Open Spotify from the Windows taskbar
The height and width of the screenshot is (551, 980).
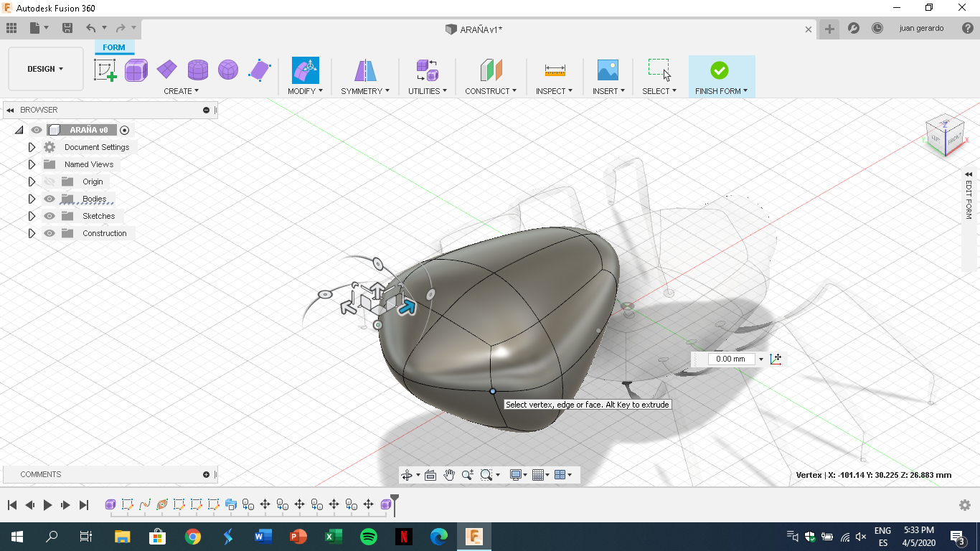(x=368, y=536)
